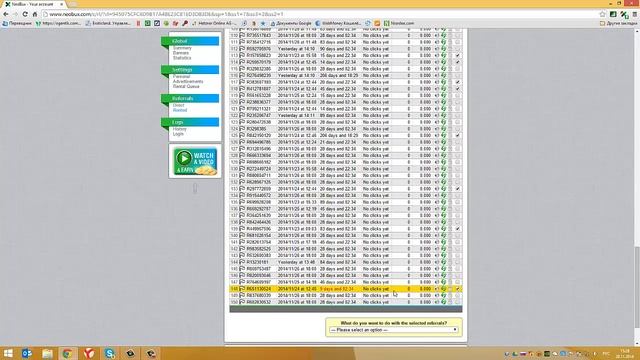
Task: Open the Другие закладки bookmarks folder
Action: [x=618, y=23]
